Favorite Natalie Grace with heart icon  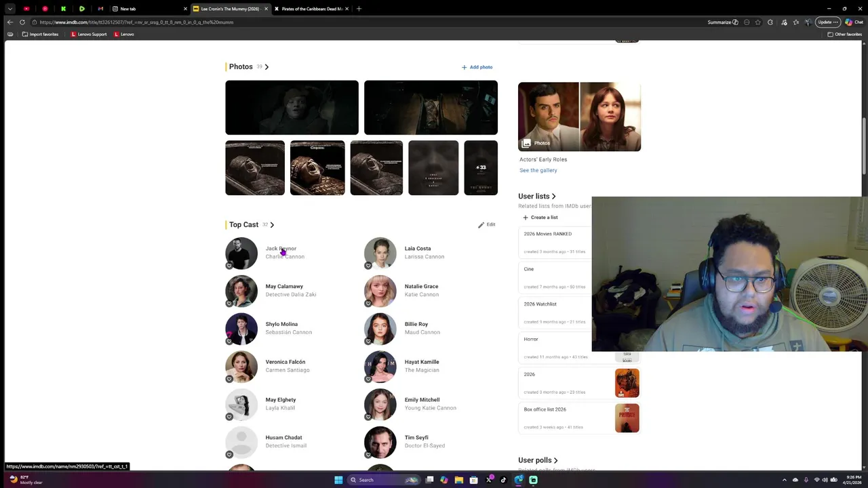coord(368,303)
